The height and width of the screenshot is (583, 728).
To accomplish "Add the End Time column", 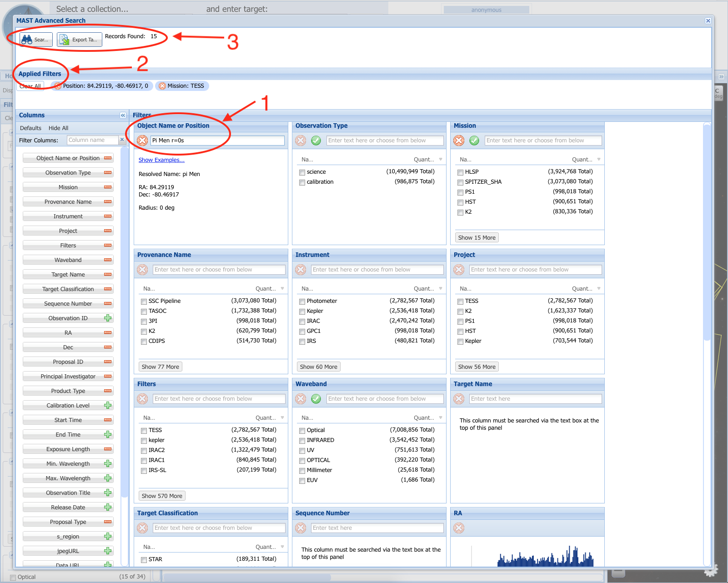I will coord(108,435).
